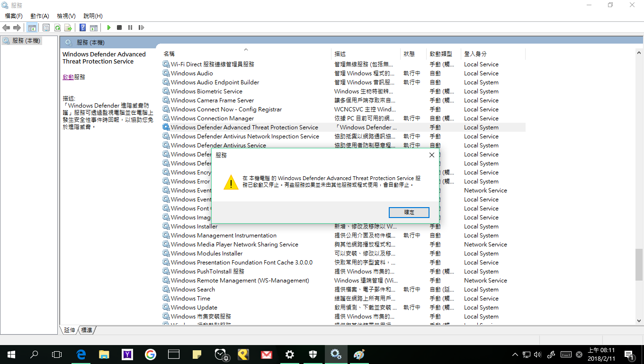Select the Windows Search service row
The image size is (644, 364).
pos(343,290)
